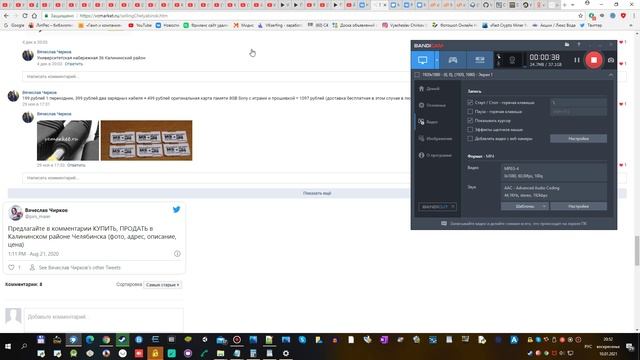Open YouTube bookmark in bookmarks bar

(x=140, y=25)
